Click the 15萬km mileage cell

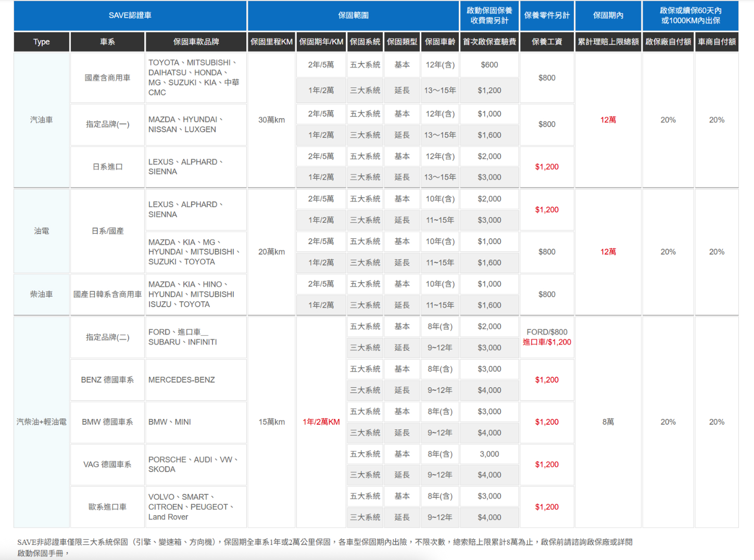[x=271, y=422]
